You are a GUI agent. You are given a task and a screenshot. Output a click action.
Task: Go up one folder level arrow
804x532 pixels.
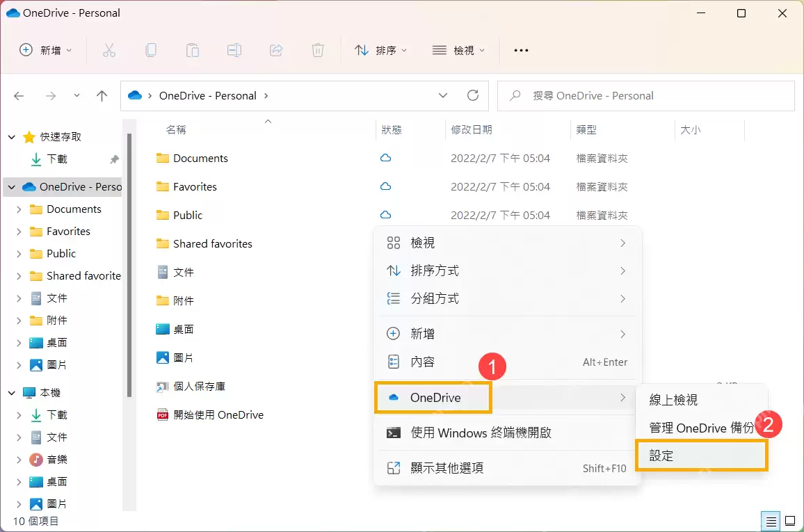coord(102,96)
